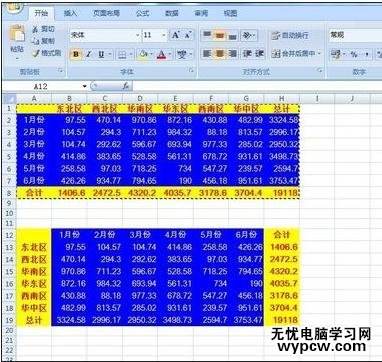Select the row 12 header

pyautogui.click(x=9, y=235)
